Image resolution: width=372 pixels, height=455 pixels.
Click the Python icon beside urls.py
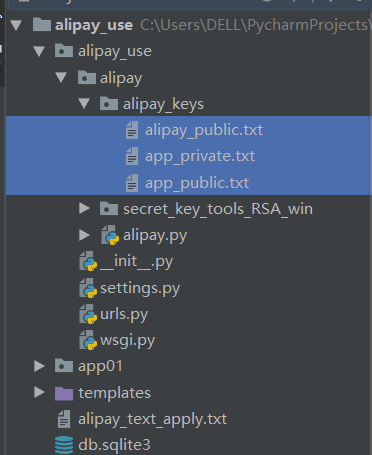88,314
